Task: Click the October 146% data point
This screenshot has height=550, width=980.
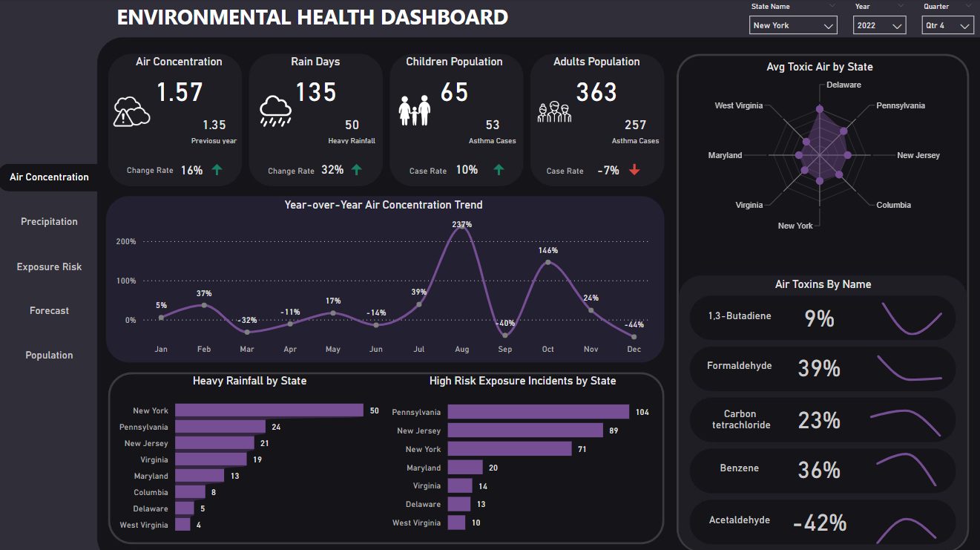Action: (547, 262)
